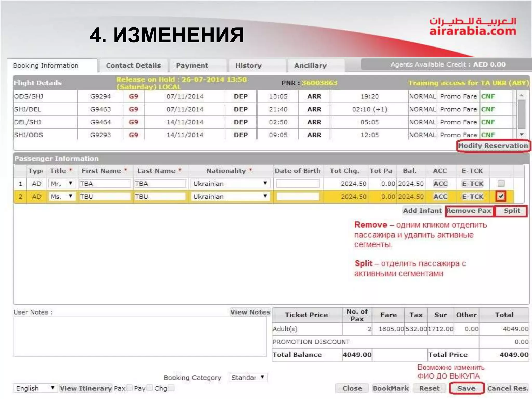532x399 pixels.
Task: Click ACC button for passenger 1
Action: tap(440, 184)
